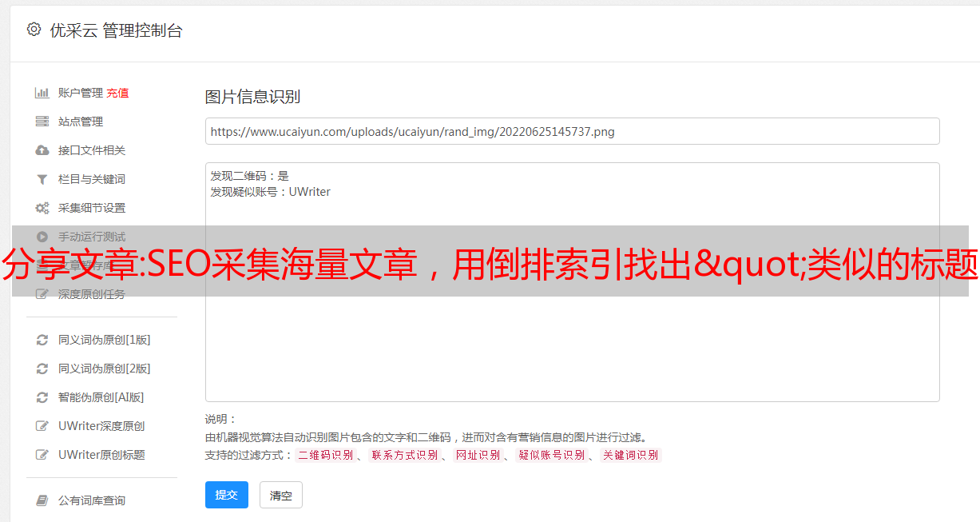Click the gear icon beside 优采云 管理控制台

click(x=34, y=30)
